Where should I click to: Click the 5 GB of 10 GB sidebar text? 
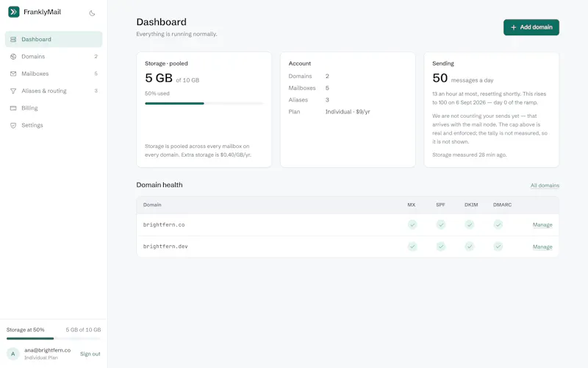[x=83, y=330]
